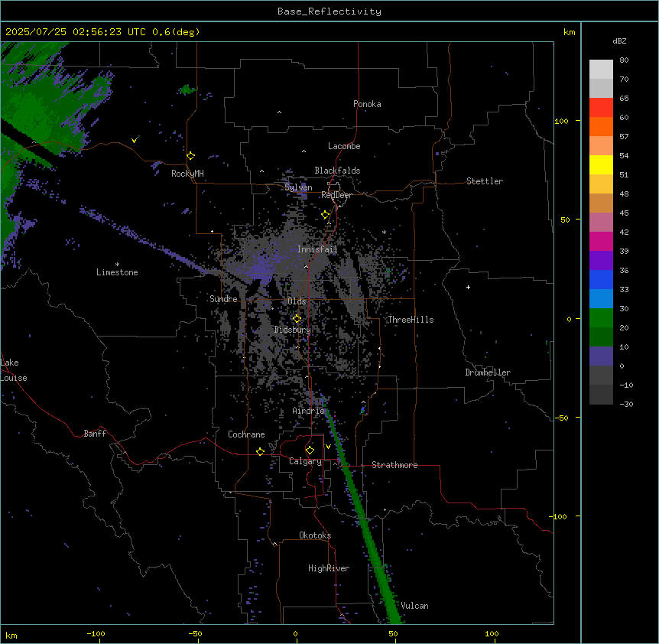Click the Olds label
Viewport: 659px width, 644px height.
[297, 301]
